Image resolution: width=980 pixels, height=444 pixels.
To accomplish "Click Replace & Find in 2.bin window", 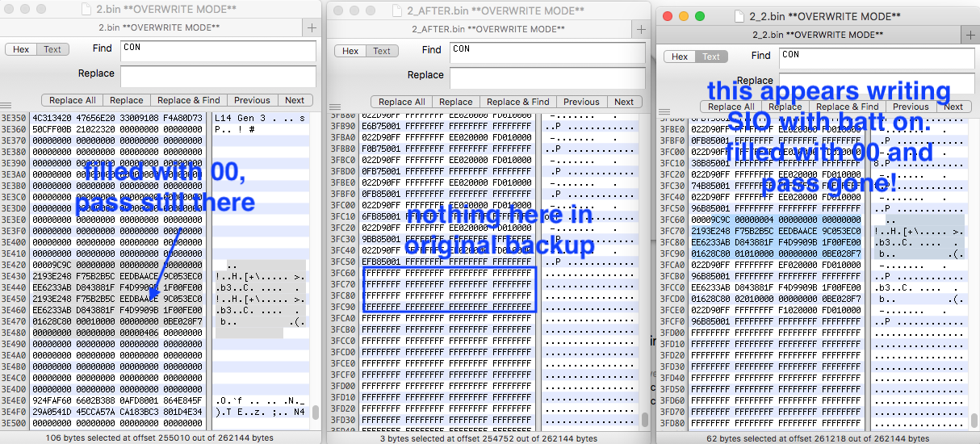I will (x=188, y=100).
